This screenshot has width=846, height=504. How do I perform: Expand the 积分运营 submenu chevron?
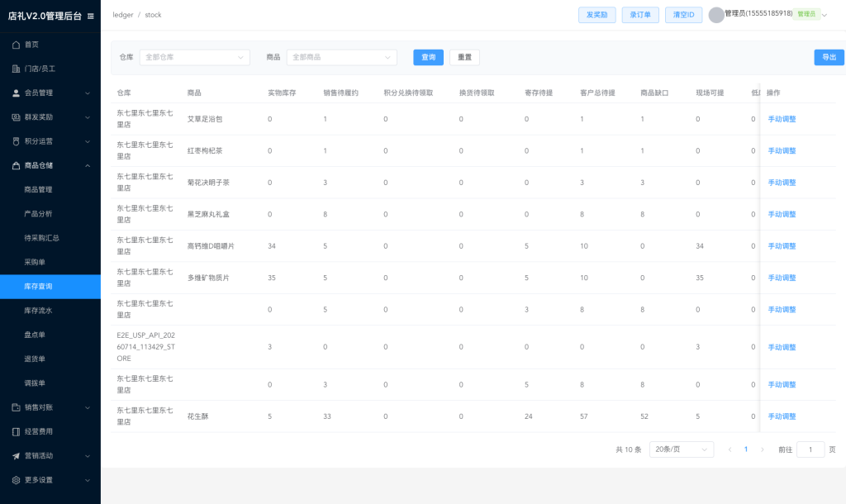point(88,142)
